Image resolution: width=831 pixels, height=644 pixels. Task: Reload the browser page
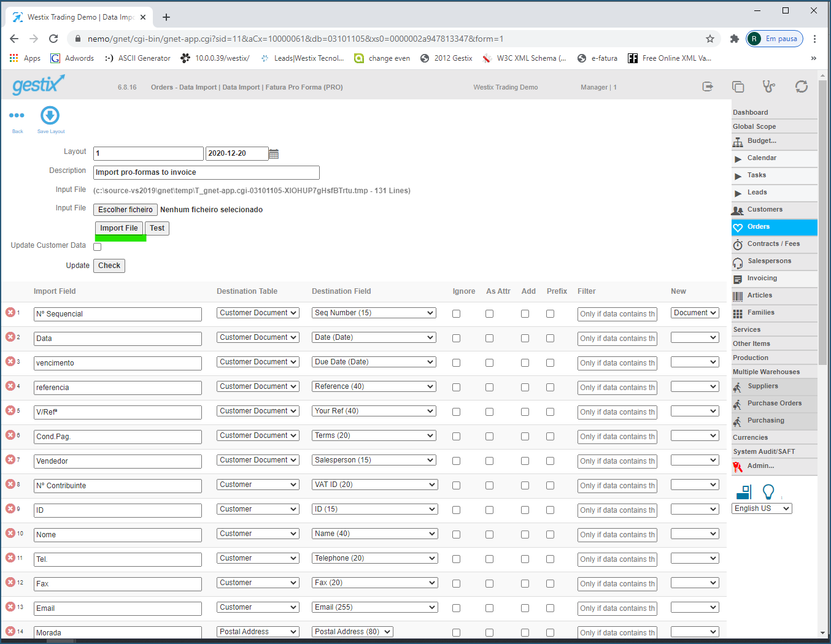[53, 39]
